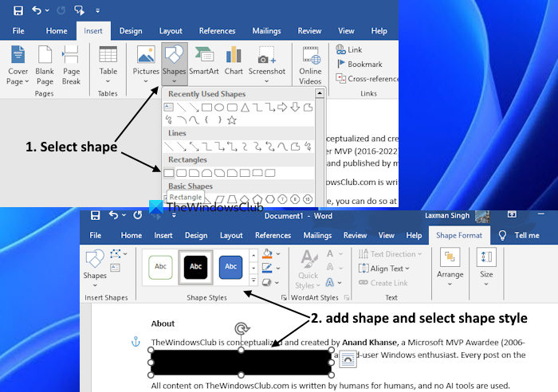This screenshot has width=558, height=392.
Task: Expand the Arrange menu
Action: pos(450,268)
